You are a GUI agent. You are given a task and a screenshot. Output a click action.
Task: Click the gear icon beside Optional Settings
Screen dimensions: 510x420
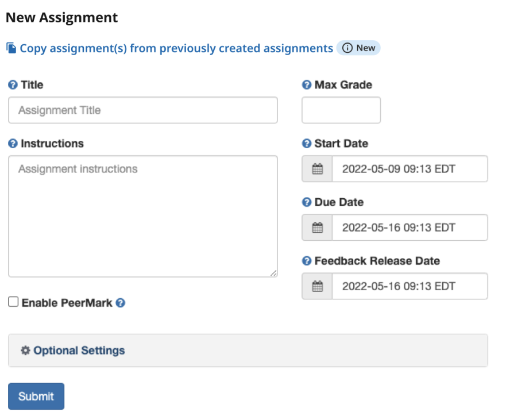coord(25,350)
